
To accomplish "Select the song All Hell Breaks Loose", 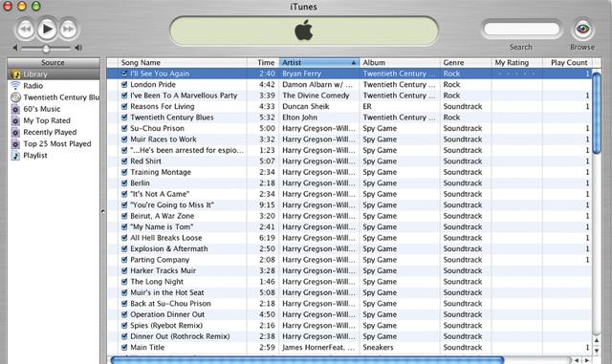I will coord(165,238).
